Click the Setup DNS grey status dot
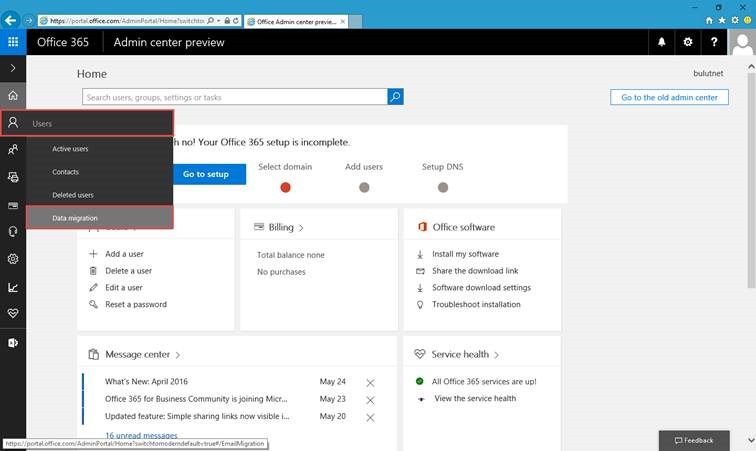The height and width of the screenshot is (451, 756). (x=443, y=187)
